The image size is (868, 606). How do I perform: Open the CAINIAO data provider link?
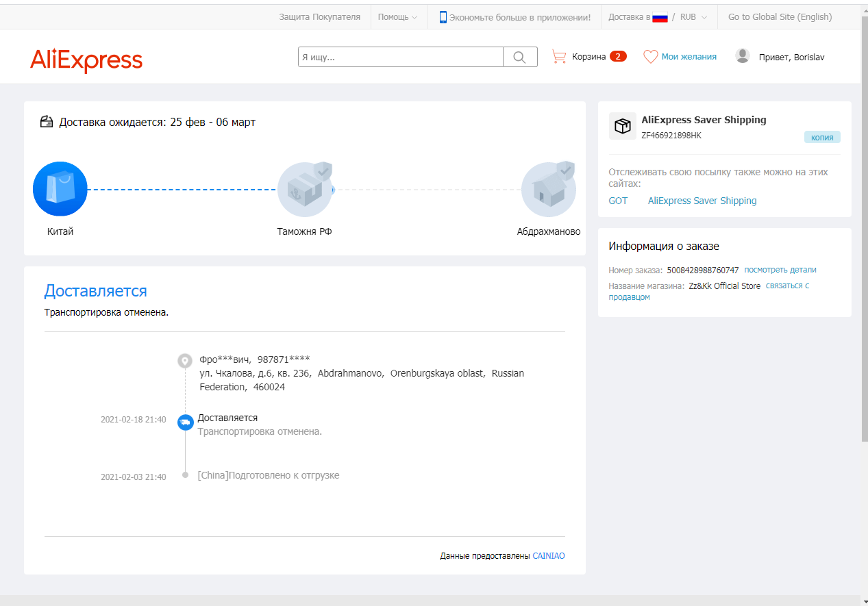pyautogui.click(x=549, y=556)
